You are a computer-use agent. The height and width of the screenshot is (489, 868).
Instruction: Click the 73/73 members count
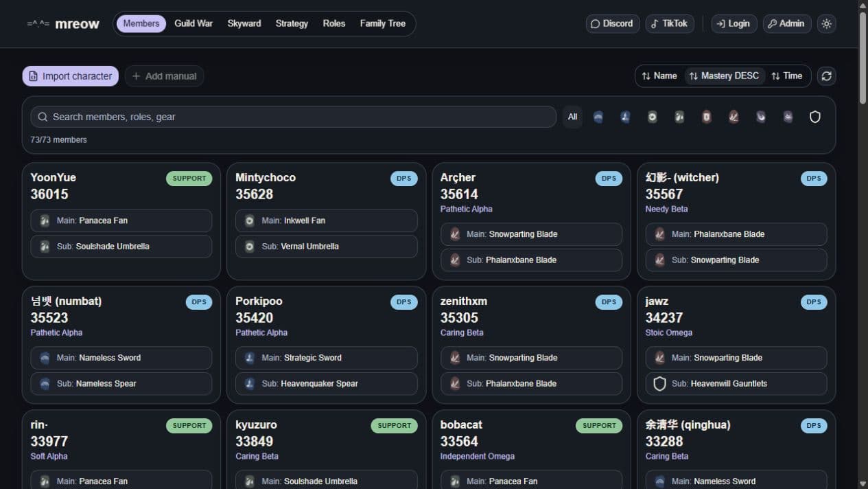(59, 140)
